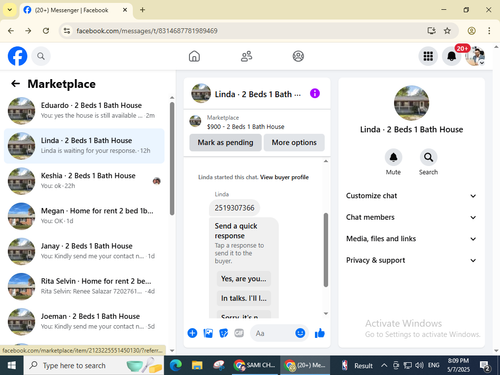Viewport: 500px width, 375px height.
Task: Click the message input field Aa
Action: (x=272, y=333)
